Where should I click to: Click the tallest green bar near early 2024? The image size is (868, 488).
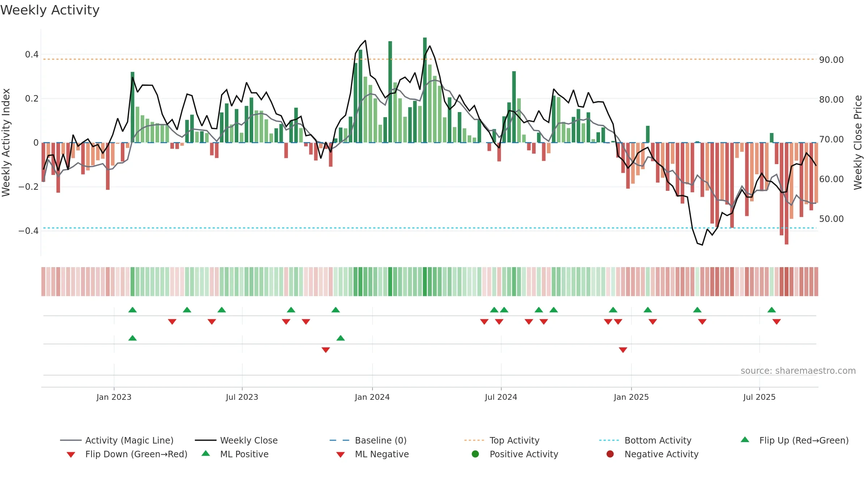(x=425, y=90)
